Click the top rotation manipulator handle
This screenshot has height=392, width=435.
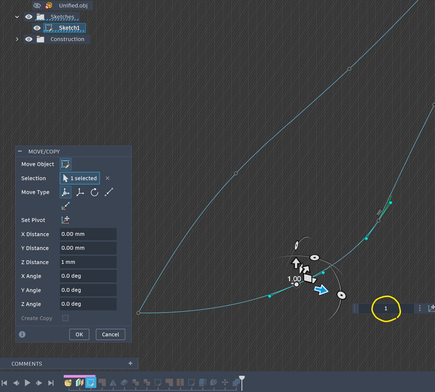pos(296,246)
